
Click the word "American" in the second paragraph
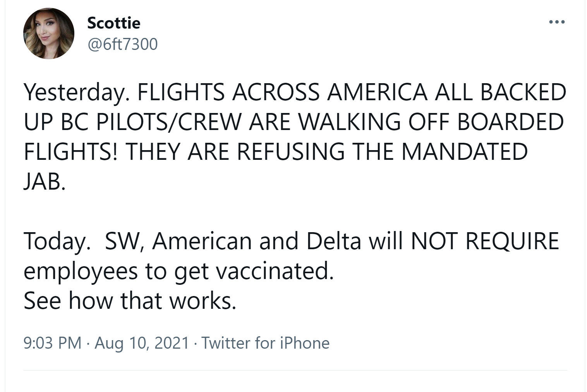coord(202,241)
